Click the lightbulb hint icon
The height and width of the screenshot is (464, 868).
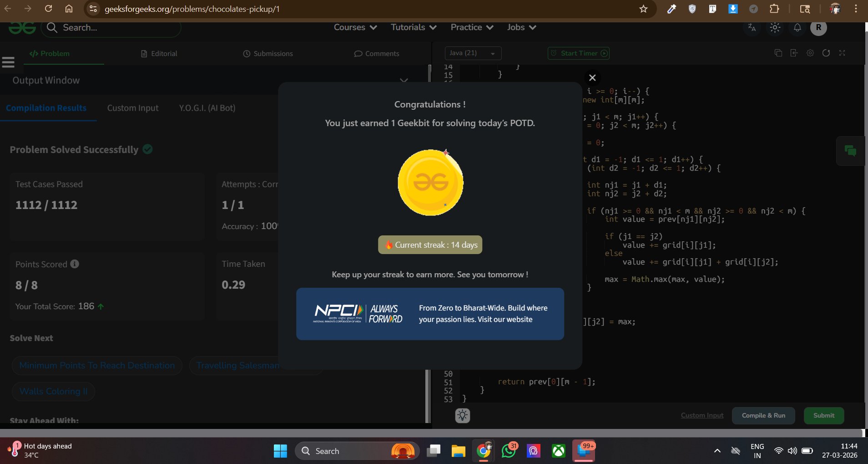pos(463,415)
